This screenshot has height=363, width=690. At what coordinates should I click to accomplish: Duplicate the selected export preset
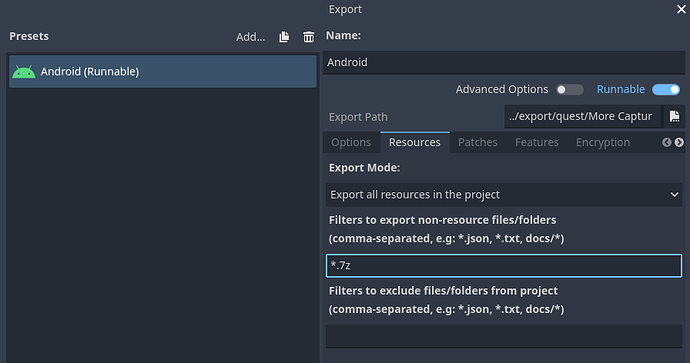click(284, 37)
